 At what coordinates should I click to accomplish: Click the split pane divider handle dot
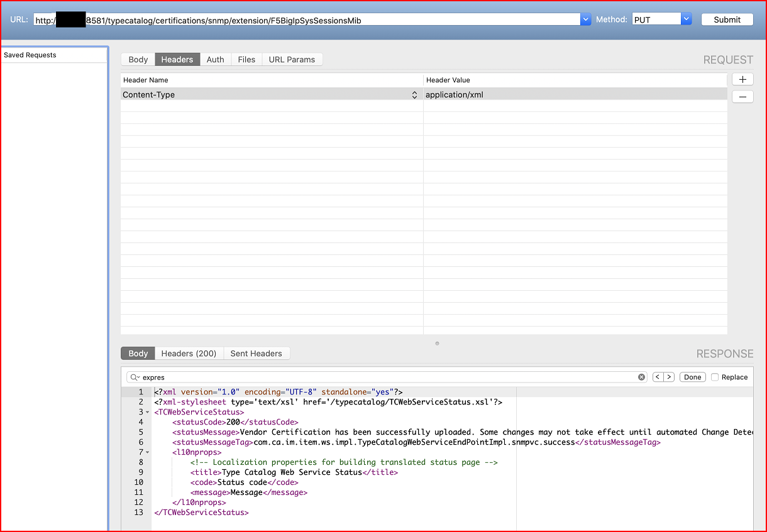tap(437, 343)
